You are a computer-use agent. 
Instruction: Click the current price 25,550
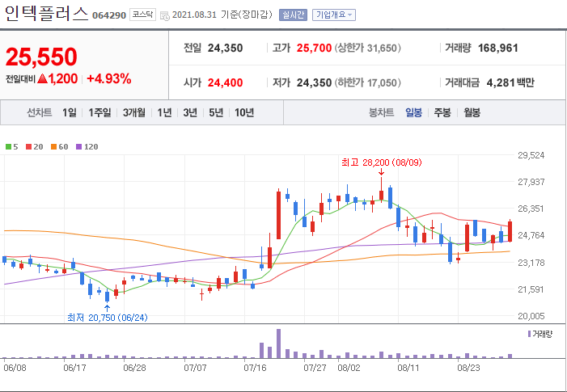[41, 57]
